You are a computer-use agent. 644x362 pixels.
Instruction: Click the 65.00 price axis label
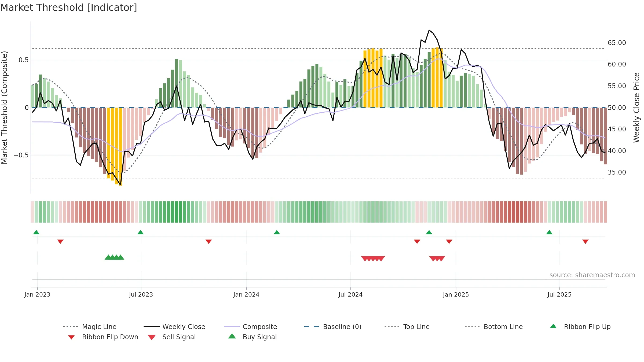click(617, 43)
